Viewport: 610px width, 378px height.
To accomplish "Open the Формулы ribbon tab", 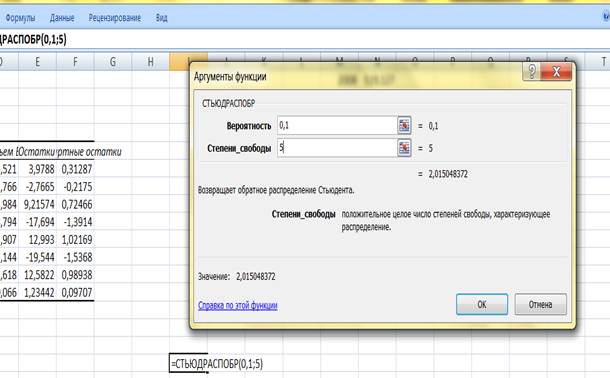I will (20, 18).
